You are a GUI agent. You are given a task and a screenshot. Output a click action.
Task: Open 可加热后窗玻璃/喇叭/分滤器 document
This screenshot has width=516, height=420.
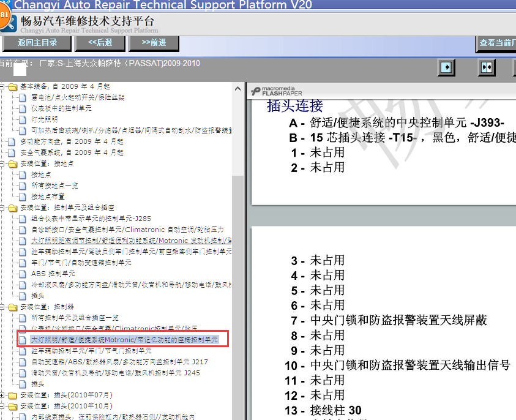(132, 130)
